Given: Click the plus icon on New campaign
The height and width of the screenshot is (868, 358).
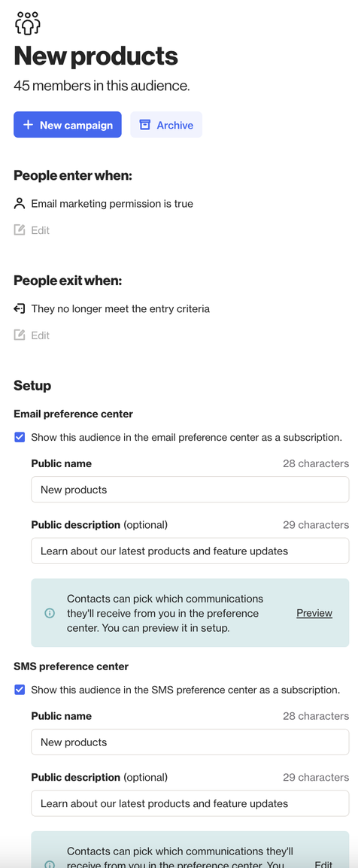Looking at the screenshot, I should point(29,125).
